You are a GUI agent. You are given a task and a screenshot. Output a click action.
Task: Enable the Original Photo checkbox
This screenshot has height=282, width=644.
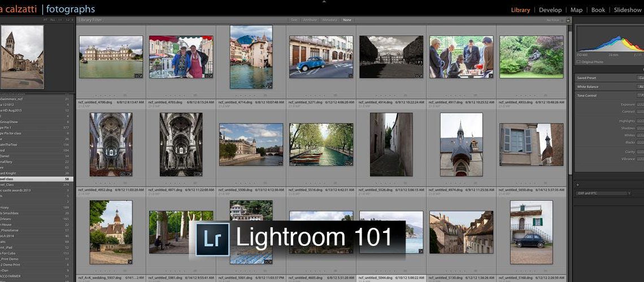[578, 62]
